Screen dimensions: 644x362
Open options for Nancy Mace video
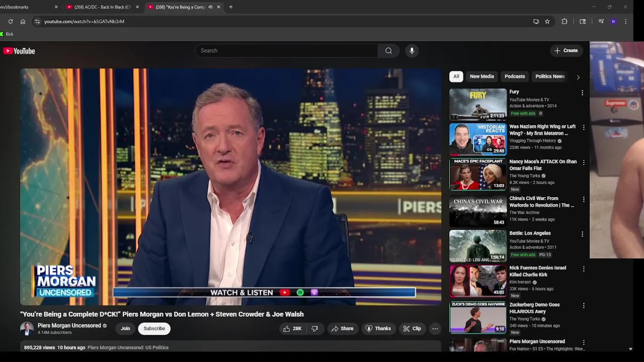point(584,162)
